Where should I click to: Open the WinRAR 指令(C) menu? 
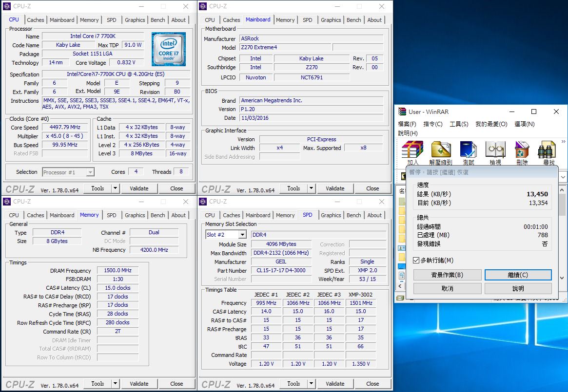[433, 124]
